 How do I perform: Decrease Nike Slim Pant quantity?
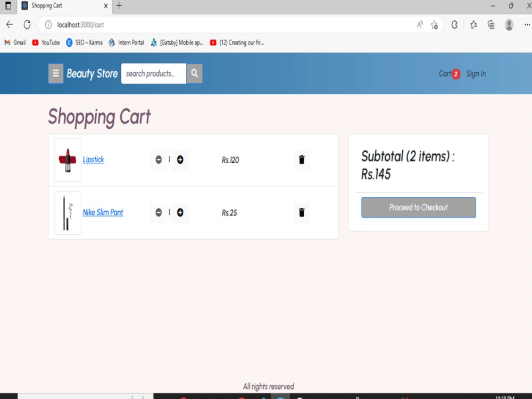point(159,212)
